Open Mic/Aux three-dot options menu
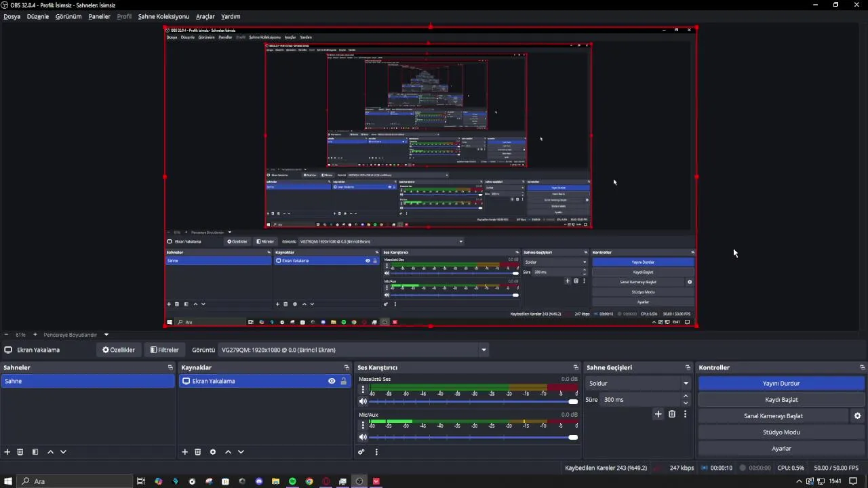The width and height of the screenshot is (868, 488). click(363, 425)
